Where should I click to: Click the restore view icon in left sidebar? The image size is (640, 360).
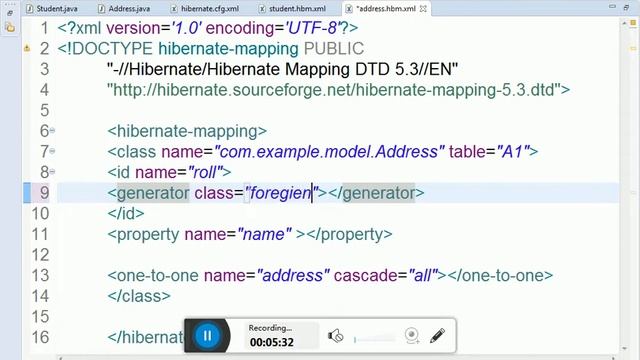click(10, 13)
